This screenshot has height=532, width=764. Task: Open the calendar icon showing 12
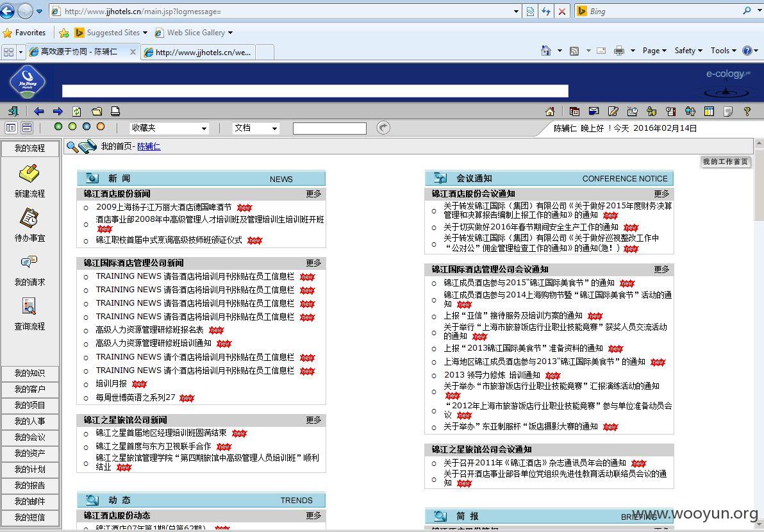coord(574,112)
